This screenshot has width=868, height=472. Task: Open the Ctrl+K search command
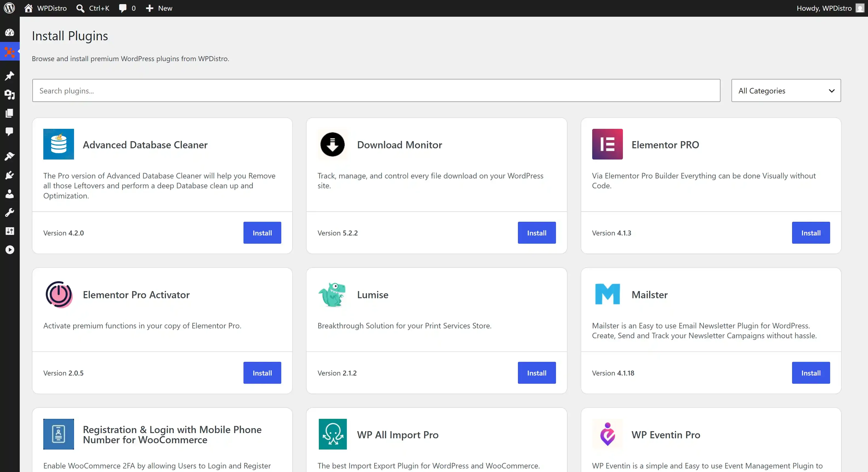pyautogui.click(x=93, y=8)
